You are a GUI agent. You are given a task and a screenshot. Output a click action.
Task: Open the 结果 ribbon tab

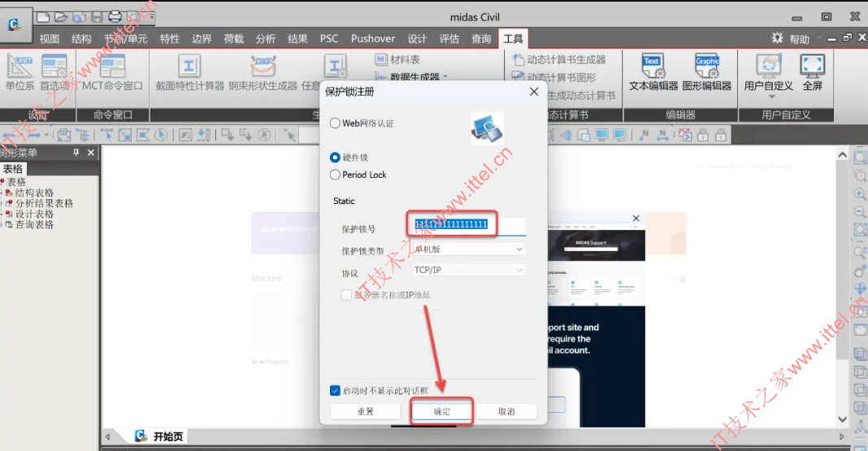pos(297,39)
